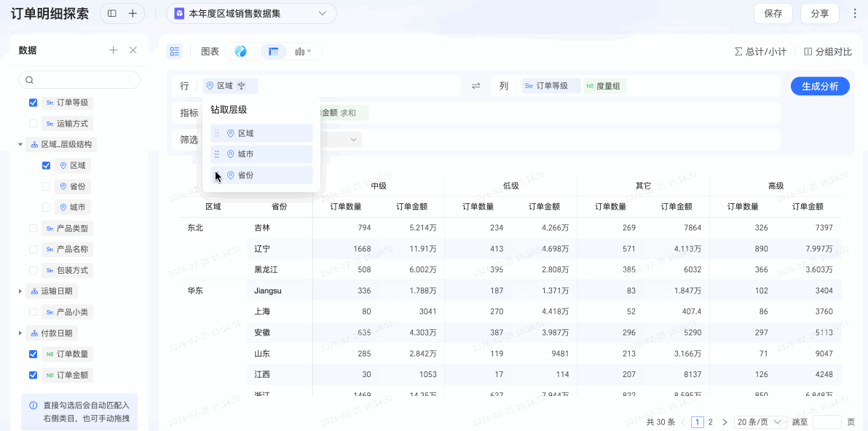The width and height of the screenshot is (868, 431).
Task: Focus the data field search box
Action: [79, 79]
